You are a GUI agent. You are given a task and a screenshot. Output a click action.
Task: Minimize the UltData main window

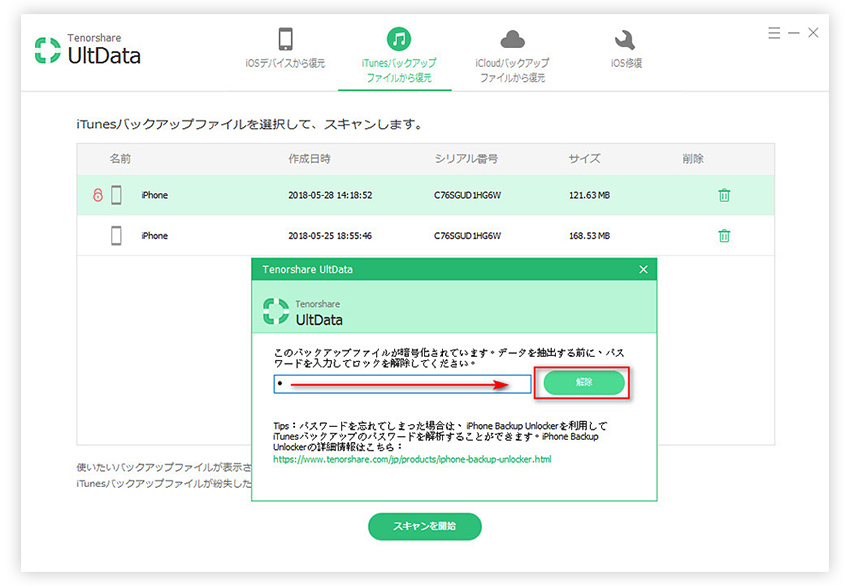click(794, 33)
